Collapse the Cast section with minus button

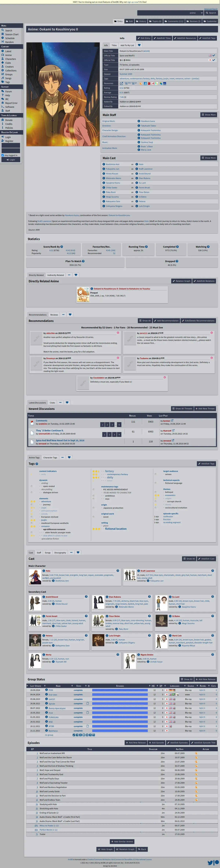[71, 553]
